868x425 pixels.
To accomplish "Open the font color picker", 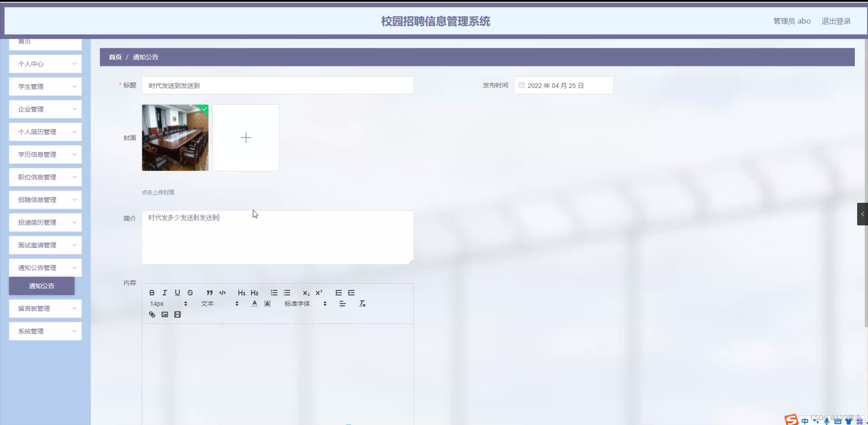I will [254, 304].
